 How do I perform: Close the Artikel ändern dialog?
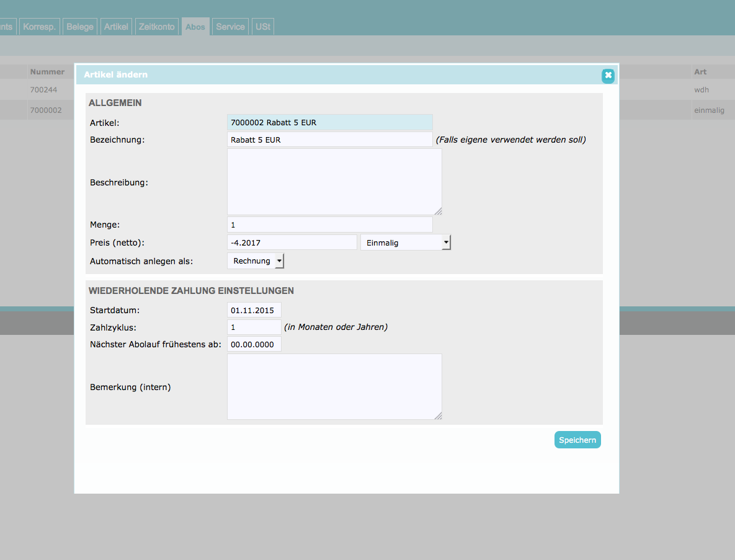click(x=608, y=75)
